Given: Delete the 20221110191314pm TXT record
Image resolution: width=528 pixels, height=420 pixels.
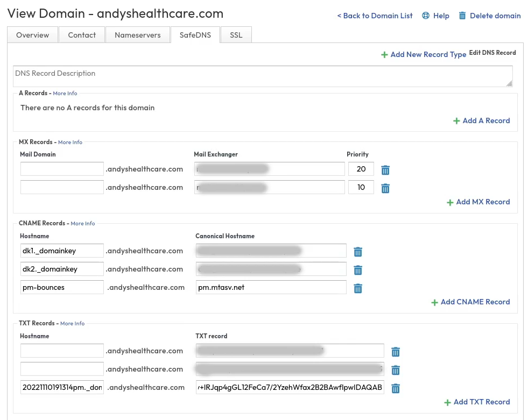Looking at the screenshot, I should 395,388.
